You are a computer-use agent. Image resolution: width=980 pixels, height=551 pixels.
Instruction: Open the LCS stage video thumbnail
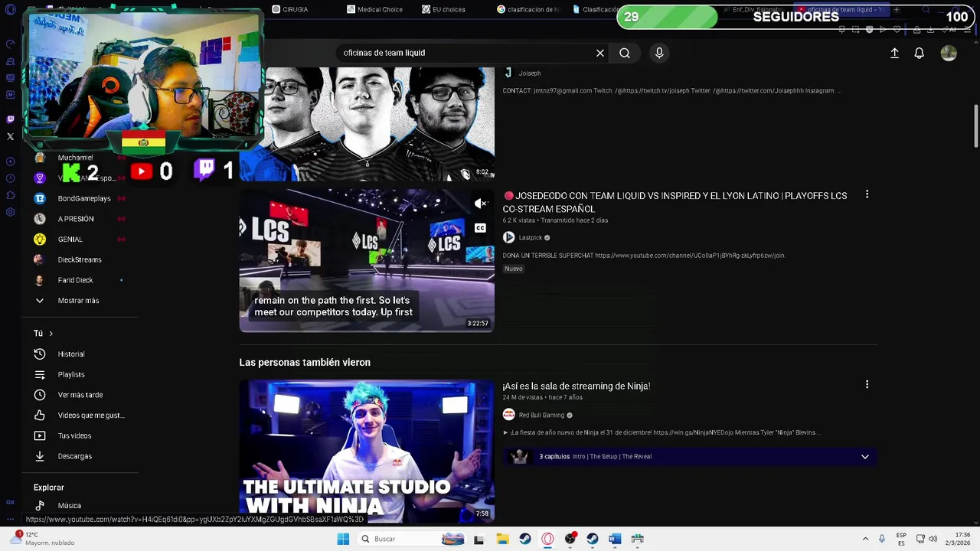367,260
